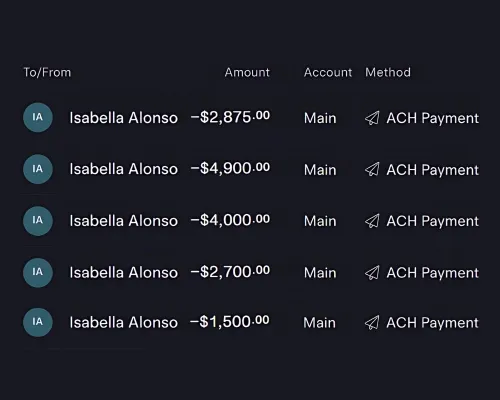Click the paper plane icon in the $2,700.00 row
Screen dimensions: 500x400
(x=372, y=273)
